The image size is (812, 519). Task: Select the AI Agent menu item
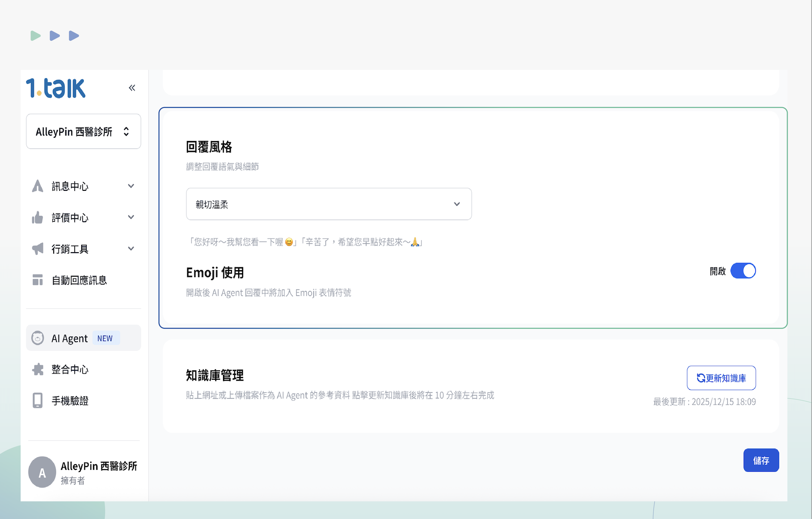70,339
